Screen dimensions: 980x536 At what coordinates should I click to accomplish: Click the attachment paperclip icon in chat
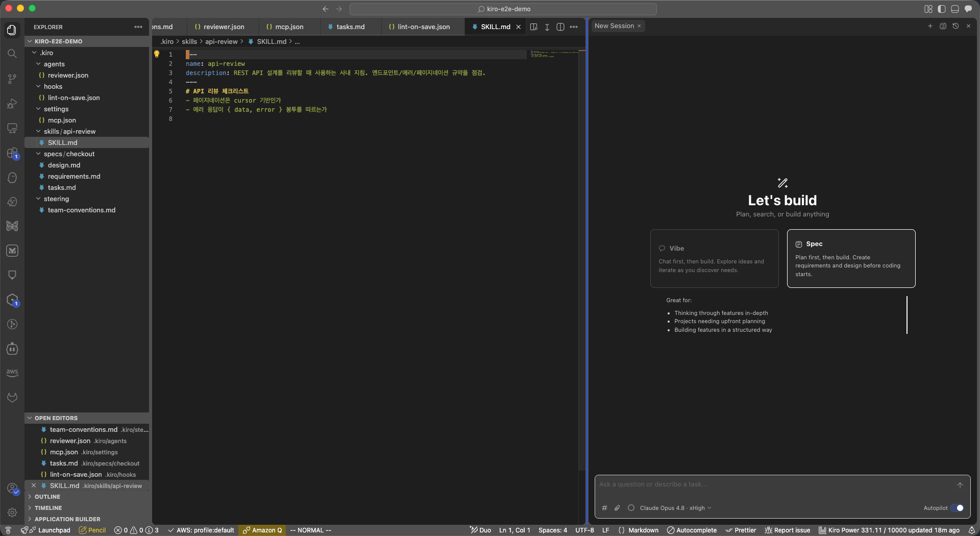coord(617,508)
